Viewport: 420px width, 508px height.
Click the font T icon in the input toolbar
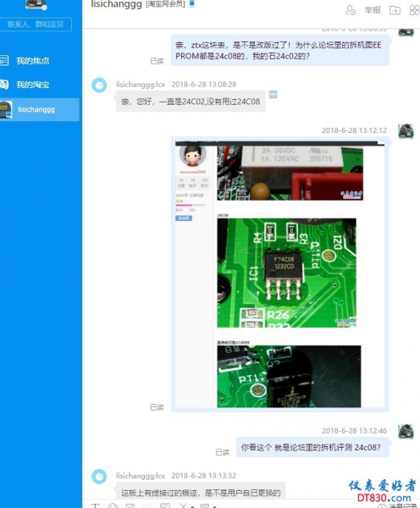click(95, 505)
